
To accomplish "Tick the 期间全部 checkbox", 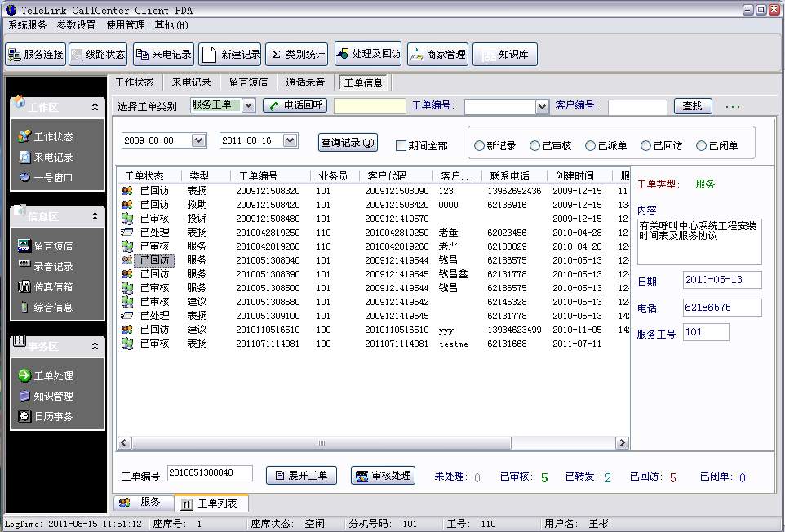I will pos(401,145).
